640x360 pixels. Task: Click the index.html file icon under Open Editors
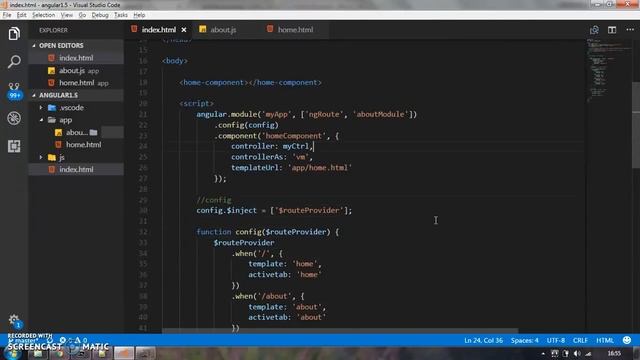pos(51,58)
